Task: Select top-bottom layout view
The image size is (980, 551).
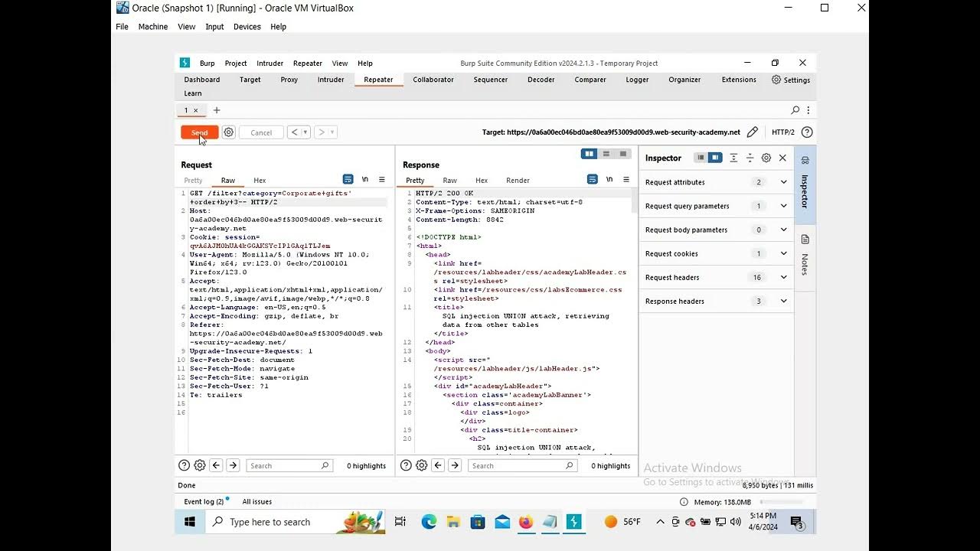Action: tap(606, 154)
